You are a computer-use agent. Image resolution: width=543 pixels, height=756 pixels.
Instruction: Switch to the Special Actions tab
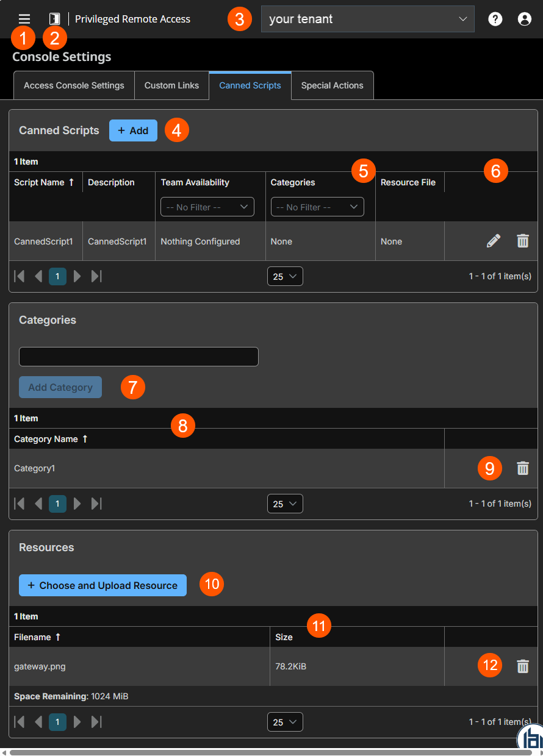pos(332,85)
